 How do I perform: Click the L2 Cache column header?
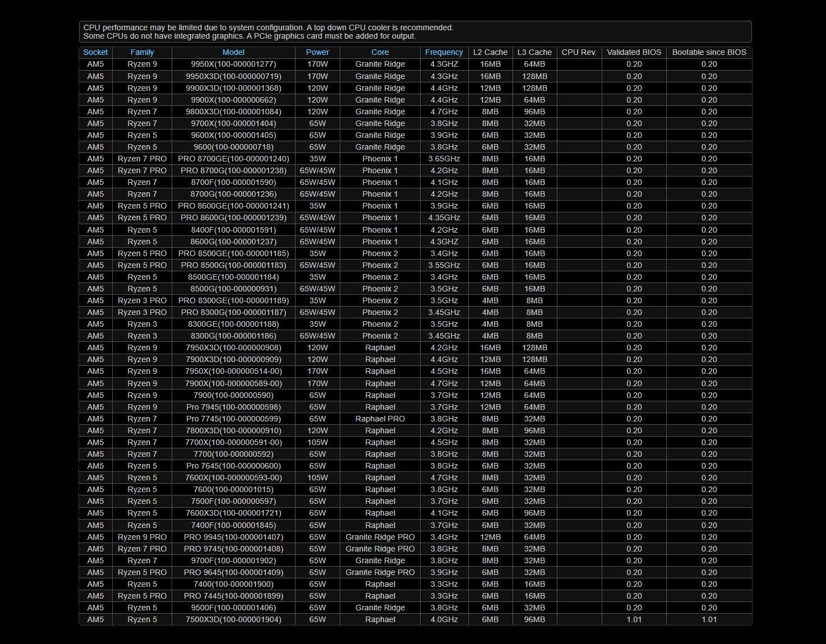point(490,52)
